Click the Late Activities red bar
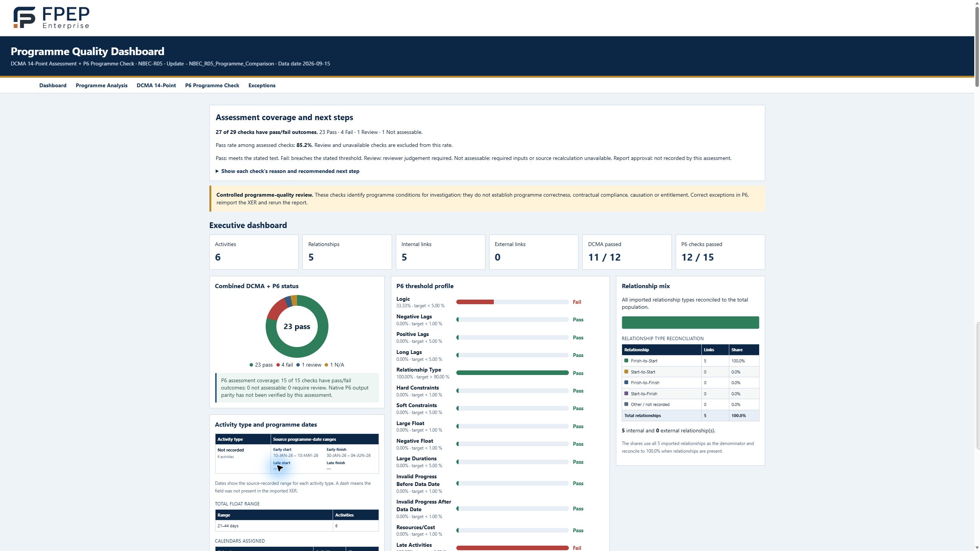Viewport: 980px width, 551px height. (x=512, y=548)
